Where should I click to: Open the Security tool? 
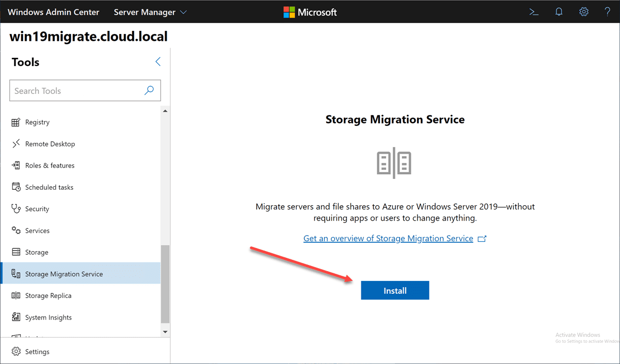click(x=38, y=208)
